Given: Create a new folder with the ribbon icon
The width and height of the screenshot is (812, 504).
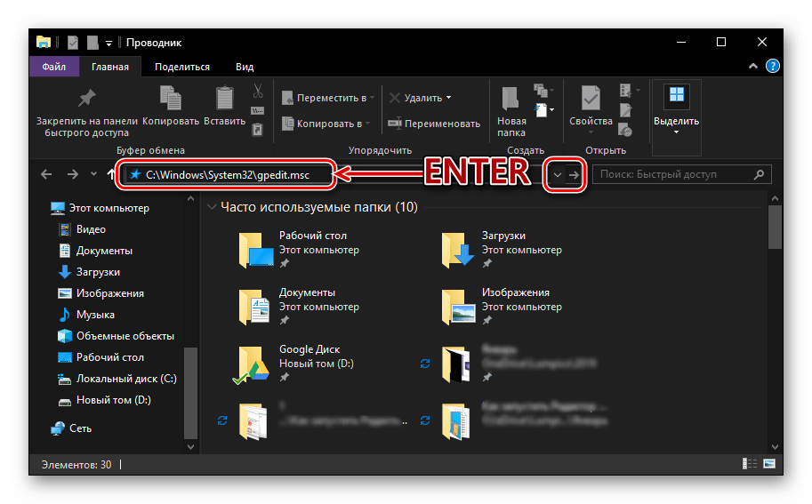Looking at the screenshot, I should click(511, 98).
